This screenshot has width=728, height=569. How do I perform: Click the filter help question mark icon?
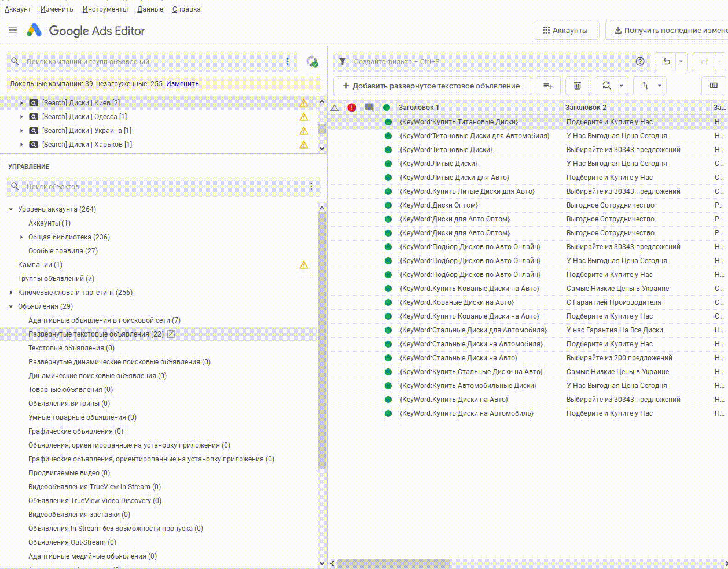pos(640,62)
